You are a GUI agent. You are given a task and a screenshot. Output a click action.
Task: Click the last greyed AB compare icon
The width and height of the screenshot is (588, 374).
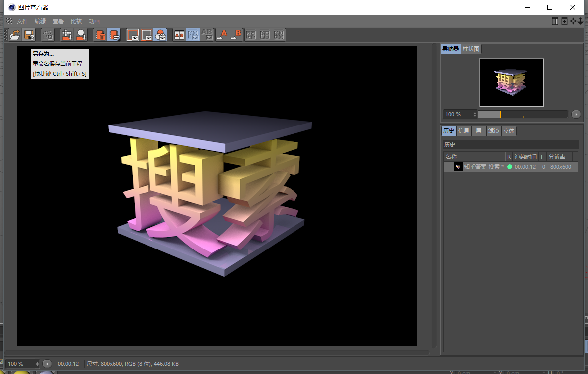279,35
